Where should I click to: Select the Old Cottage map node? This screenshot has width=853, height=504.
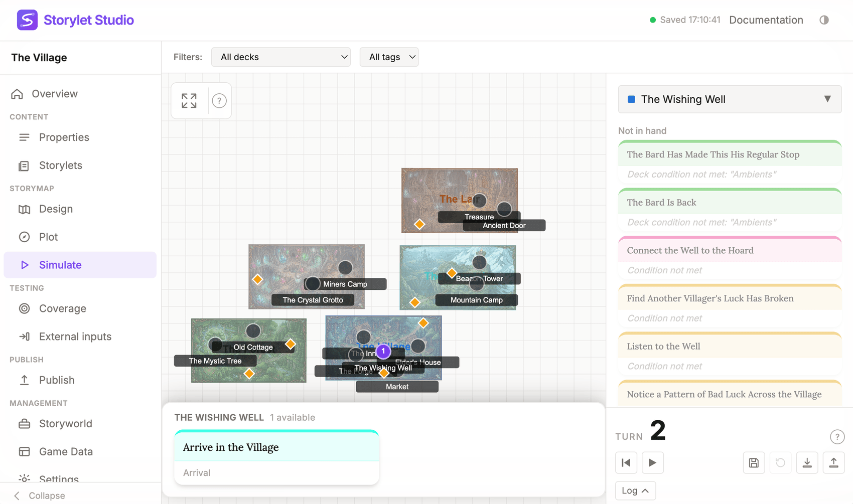coord(253,331)
